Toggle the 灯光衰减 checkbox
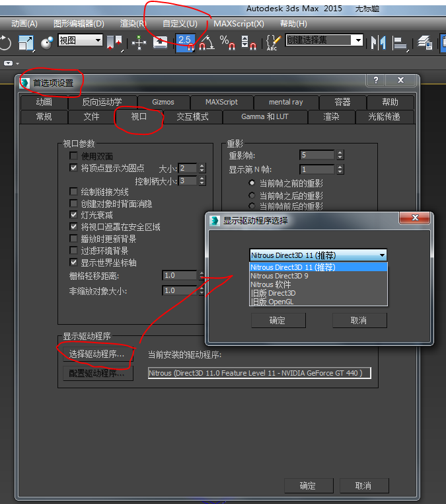 click(73, 215)
